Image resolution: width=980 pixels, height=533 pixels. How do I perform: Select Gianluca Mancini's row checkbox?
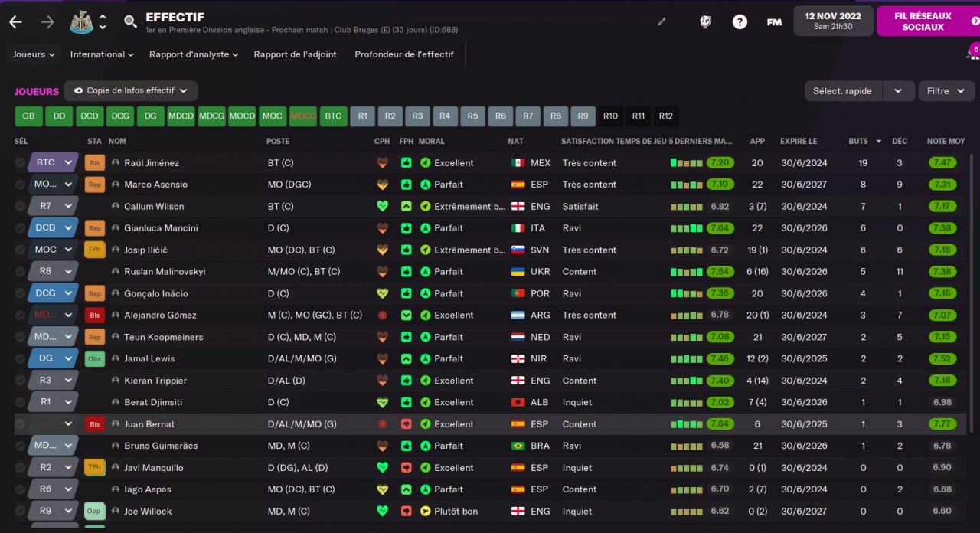20,228
